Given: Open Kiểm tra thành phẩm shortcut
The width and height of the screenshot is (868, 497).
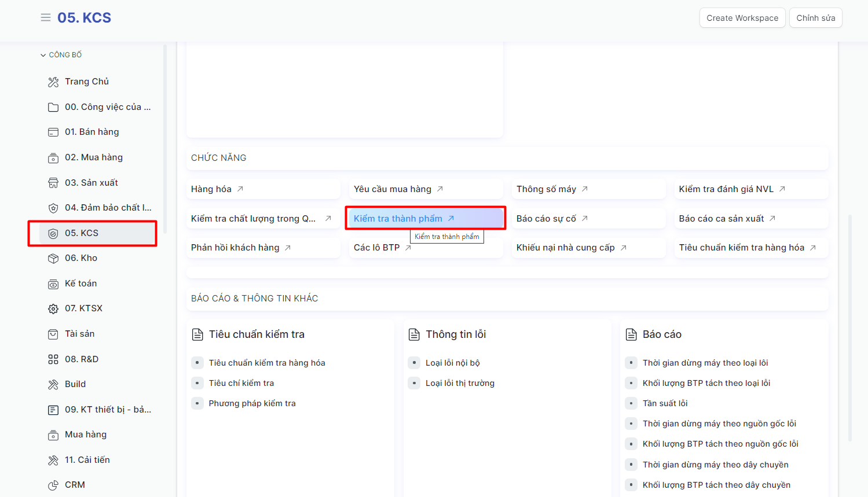Looking at the screenshot, I should [398, 219].
